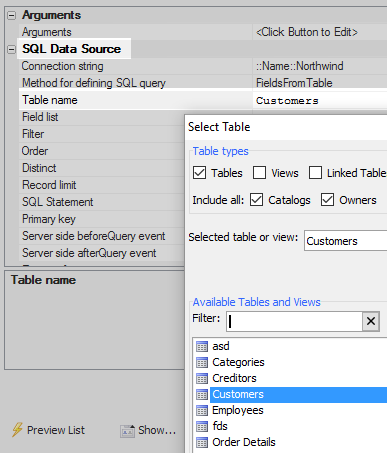
Task: Click the ::Name::Northwind value
Action: 299,66
